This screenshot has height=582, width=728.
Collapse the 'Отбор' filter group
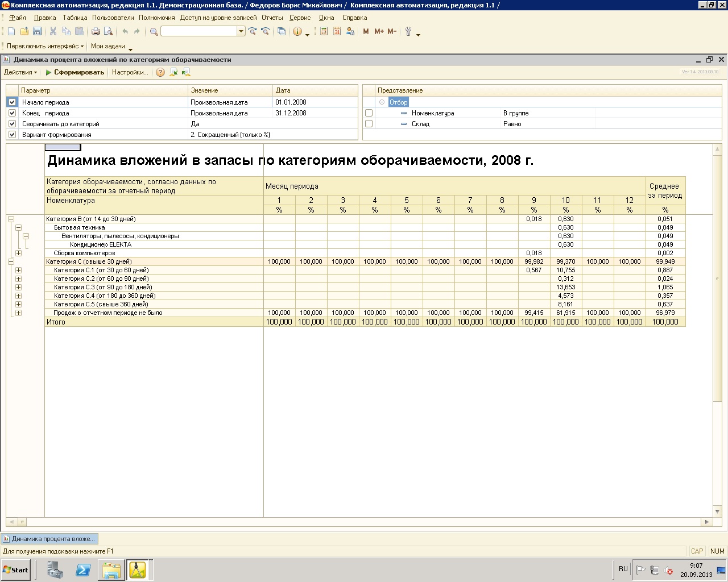click(x=382, y=102)
